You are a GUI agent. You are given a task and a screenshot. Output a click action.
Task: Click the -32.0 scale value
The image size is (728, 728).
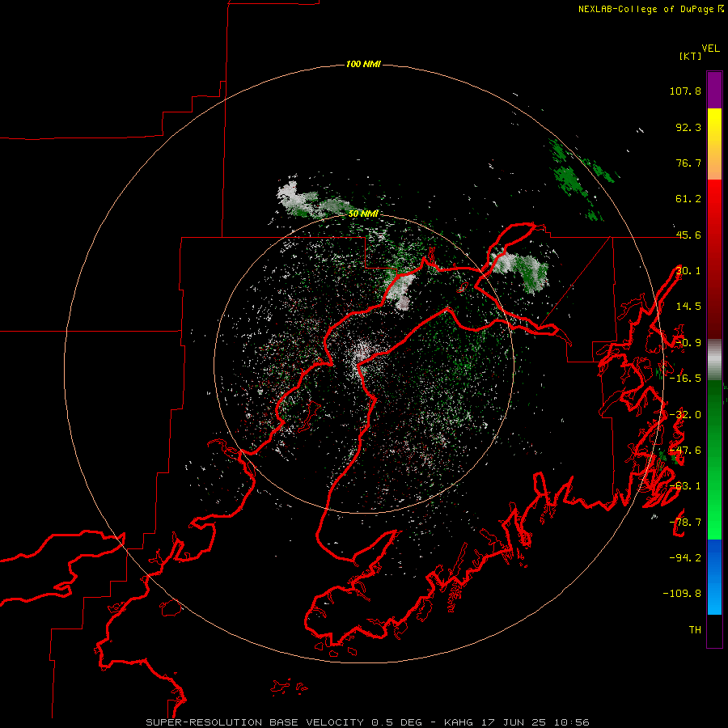[685, 415]
